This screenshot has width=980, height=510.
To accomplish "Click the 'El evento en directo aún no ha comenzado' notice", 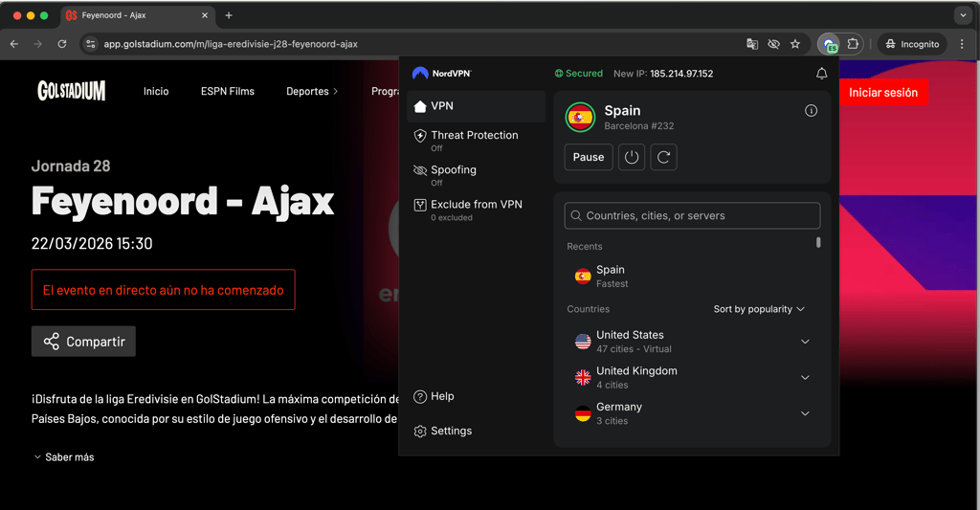I will (163, 289).
